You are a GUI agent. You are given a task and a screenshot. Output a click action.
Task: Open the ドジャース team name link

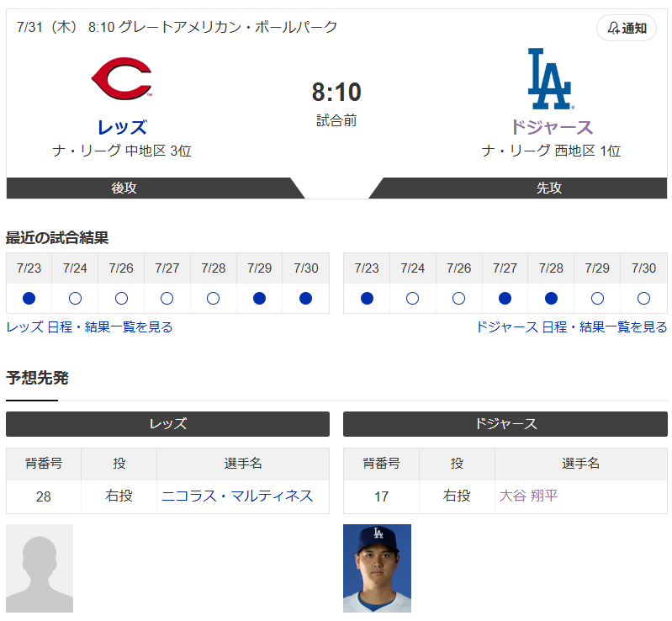[551, 127]
